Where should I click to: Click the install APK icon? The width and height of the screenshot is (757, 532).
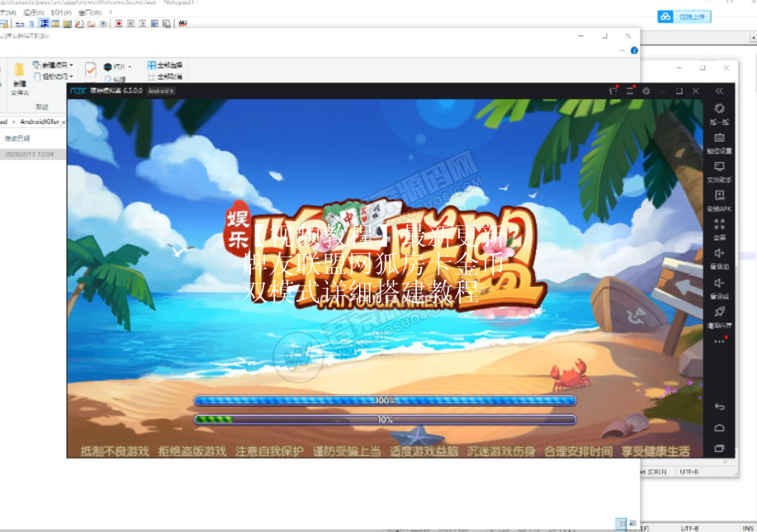(719, 198)
